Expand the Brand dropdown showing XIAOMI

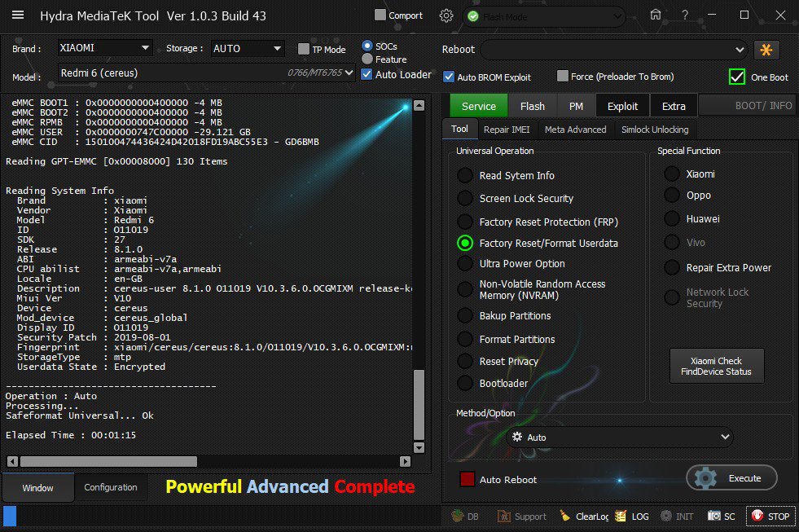coord(105,48)
